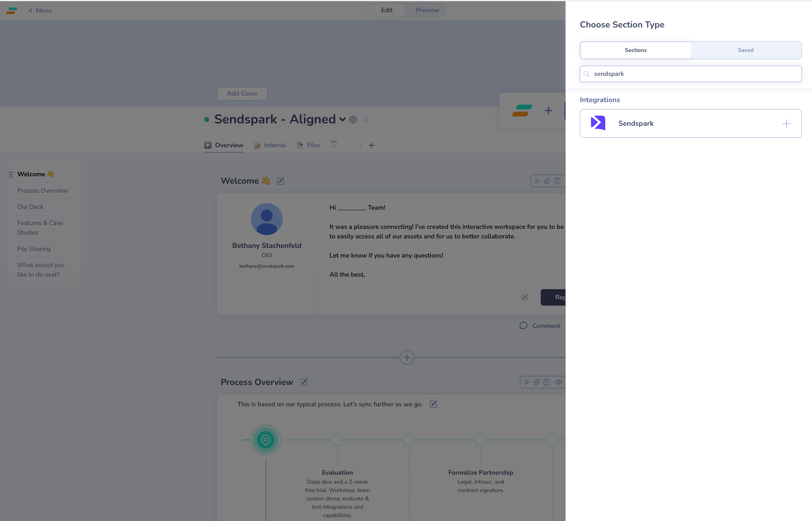The width and height of the screenshot is (812, 521).
Task: Click the section search field
Action: point(690,74)
